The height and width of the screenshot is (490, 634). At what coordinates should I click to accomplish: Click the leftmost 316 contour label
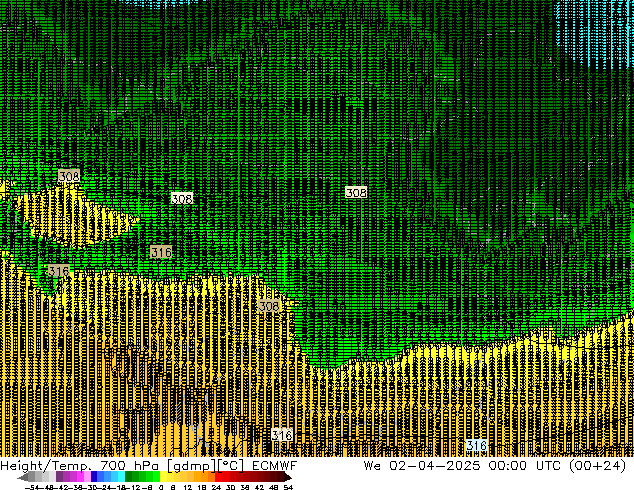point(59,270)
